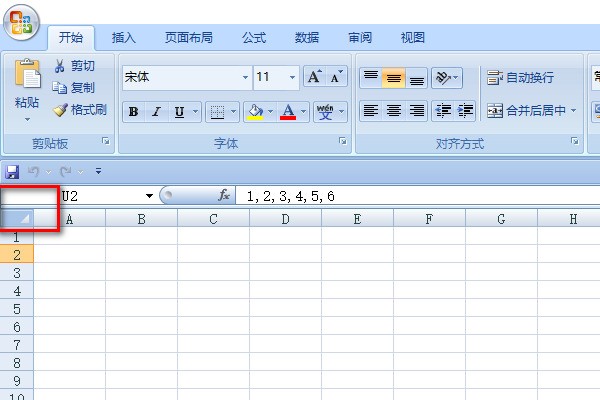Open phonetic guide dropdown arrow
Viewport: 600px width, 400px height.
(342, 112)
